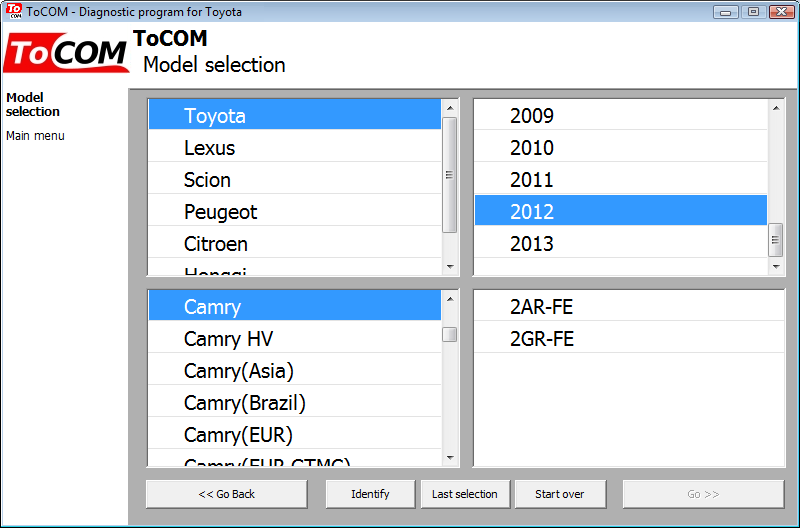This screenshot has height=528, width=800.
Task: Select Model selection in the sidebar
Action: point(33,105)
